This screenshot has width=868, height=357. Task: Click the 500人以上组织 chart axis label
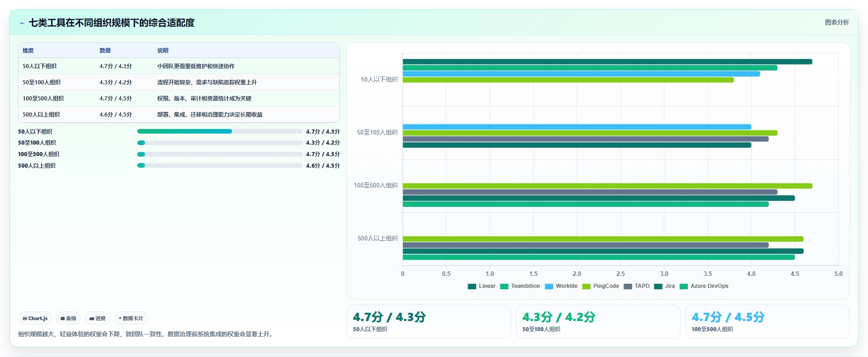tap(378, 239)
